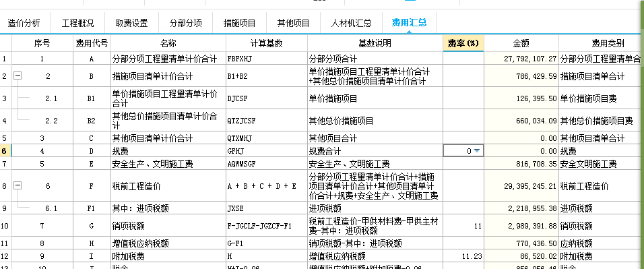
Task: Select the GFHJ calculation base cell
Action: 267,151
